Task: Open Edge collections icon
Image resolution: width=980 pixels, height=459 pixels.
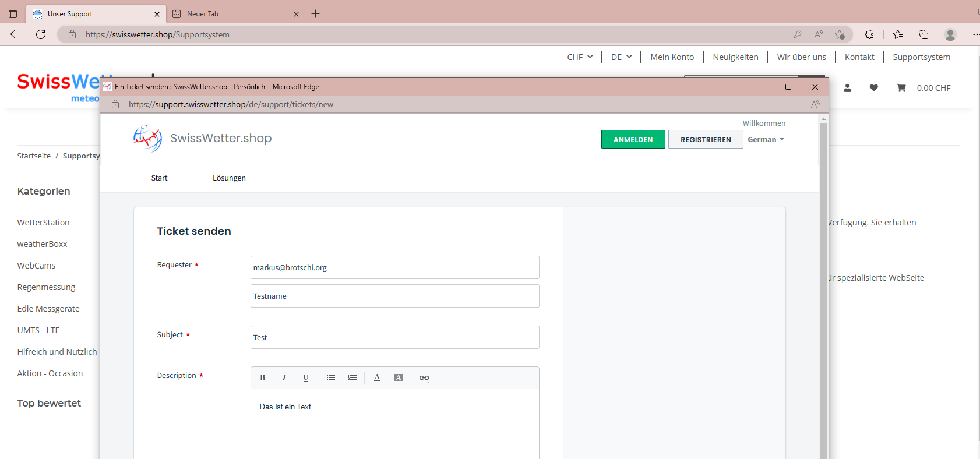Action: click(x=923, y=34)
